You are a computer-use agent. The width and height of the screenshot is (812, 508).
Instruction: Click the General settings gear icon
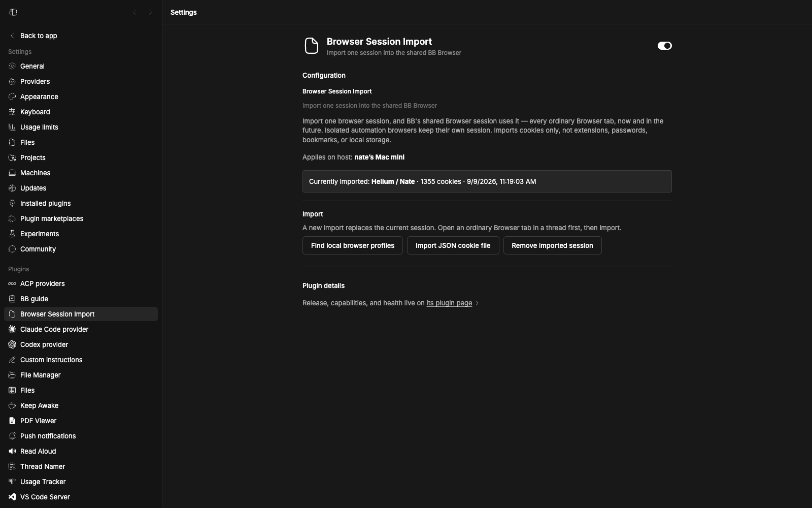[x=12, y=66]
